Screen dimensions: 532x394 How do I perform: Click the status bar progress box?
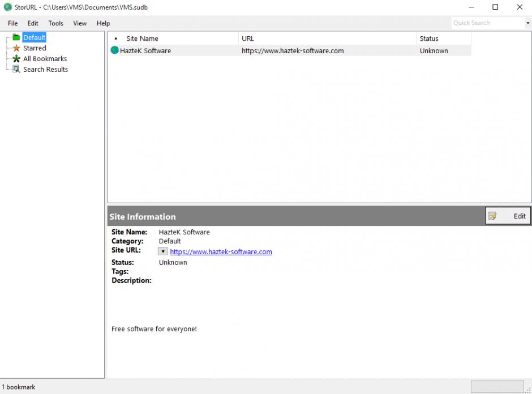coord(497,387)
